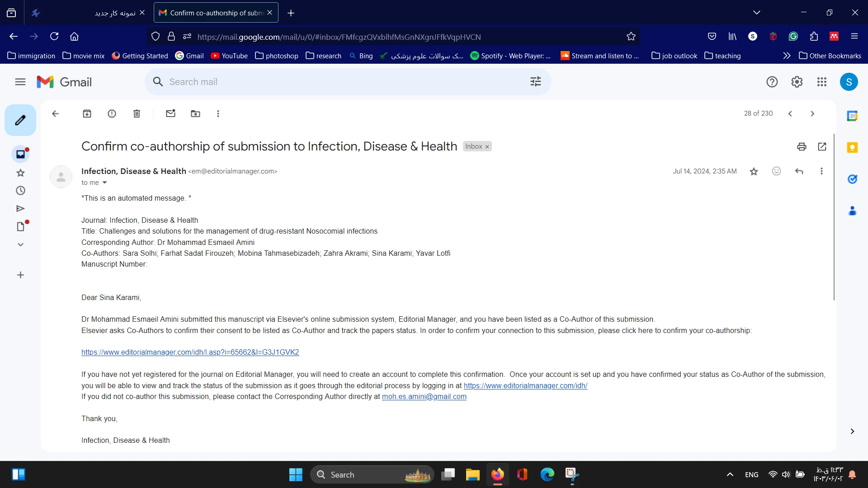Screen dimensions: 868x488
Task: Click the Move to folder icon
Action: [195, 114]
